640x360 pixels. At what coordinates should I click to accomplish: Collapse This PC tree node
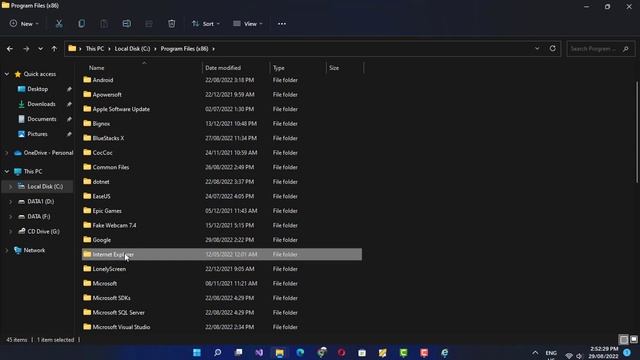pos(7,171)
